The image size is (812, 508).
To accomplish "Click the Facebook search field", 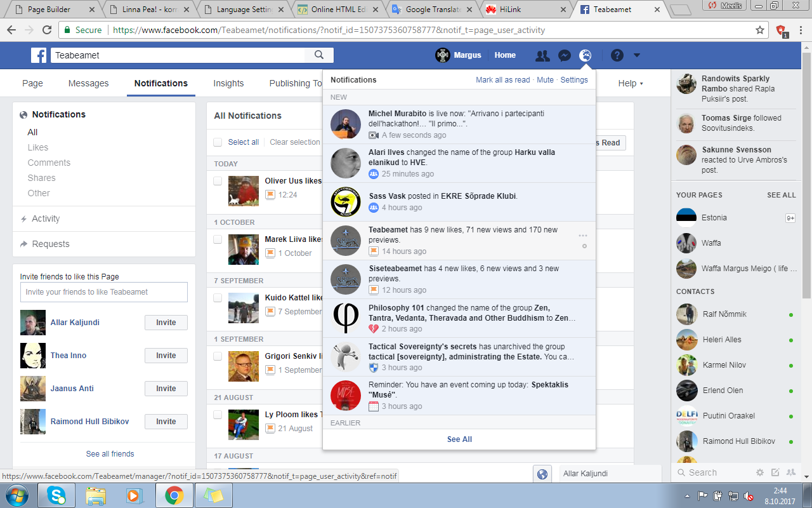I will [178, 55].
